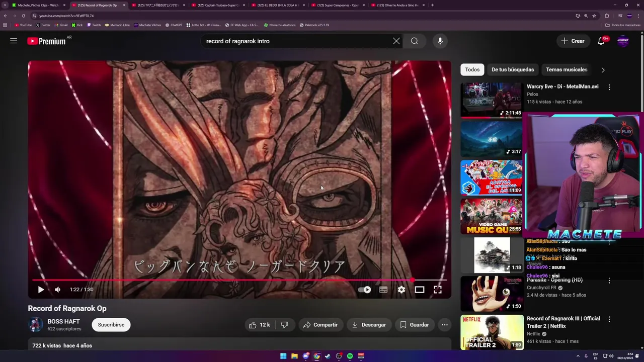Viewport: 644px width, 362px height.
Task: Click the address bar URL
Action: click(x=66, y=16)
